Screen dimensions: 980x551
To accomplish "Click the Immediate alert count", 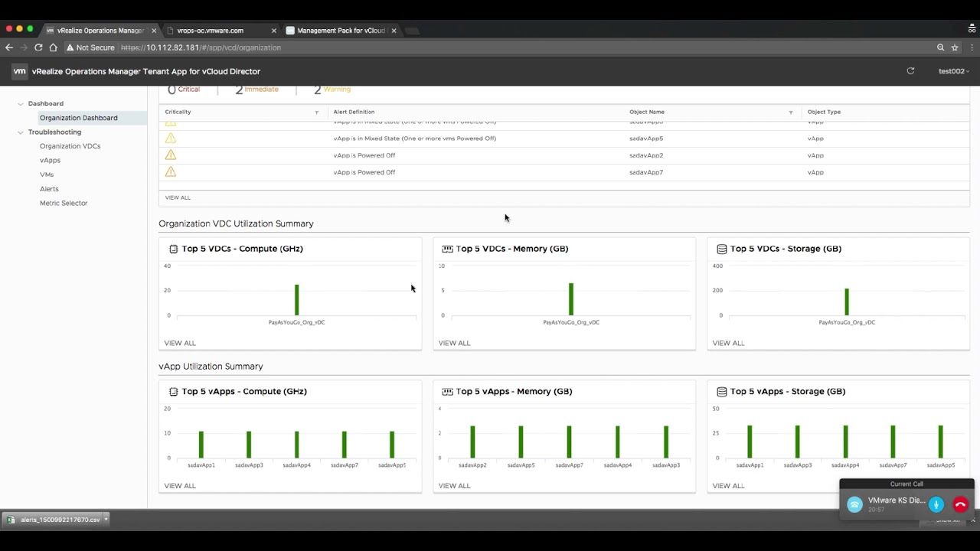I will click(x=256, y=90).
